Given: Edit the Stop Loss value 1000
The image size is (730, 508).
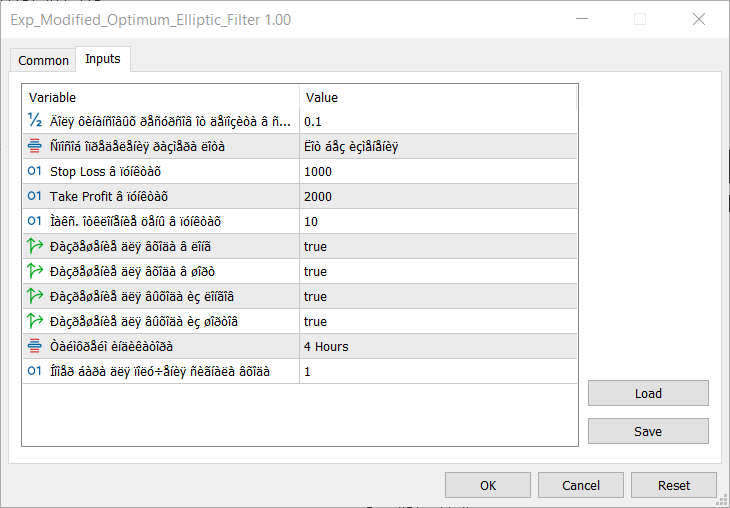Looking at the screenshot, I should (x=438, y=171).
